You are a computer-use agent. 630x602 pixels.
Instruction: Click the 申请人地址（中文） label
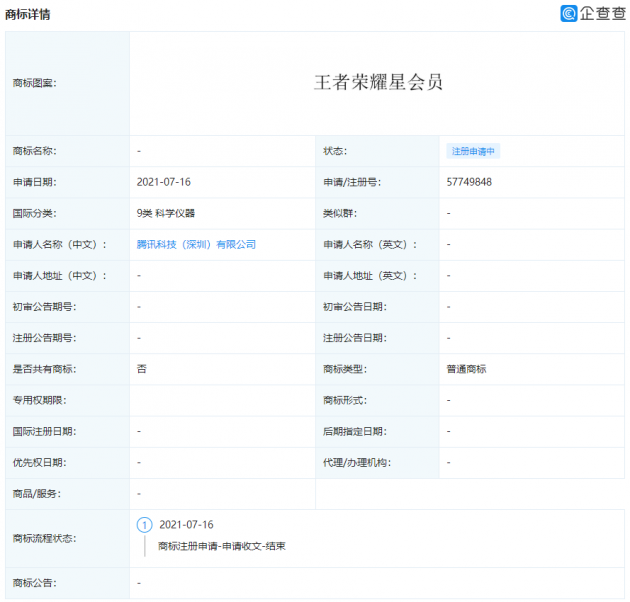[59, 276]
